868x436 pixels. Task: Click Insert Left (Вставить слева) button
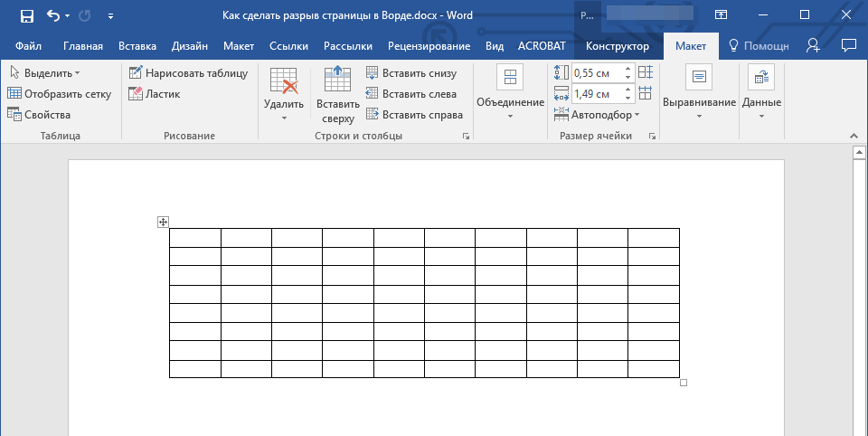[x=410, y=93]
